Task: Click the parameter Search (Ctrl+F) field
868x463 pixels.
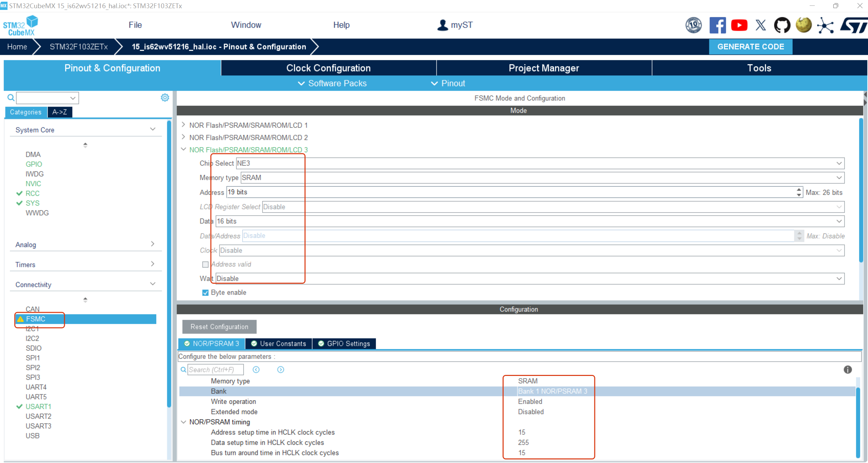Action: 216,369
